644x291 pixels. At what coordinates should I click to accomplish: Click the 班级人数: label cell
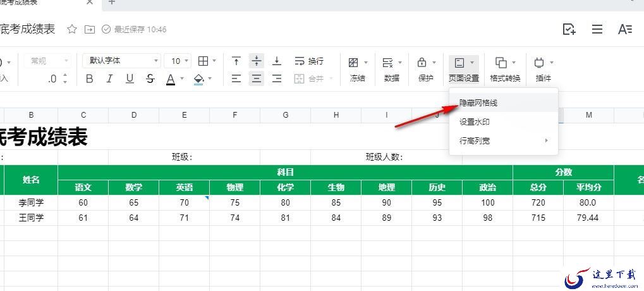coord(386,158)
